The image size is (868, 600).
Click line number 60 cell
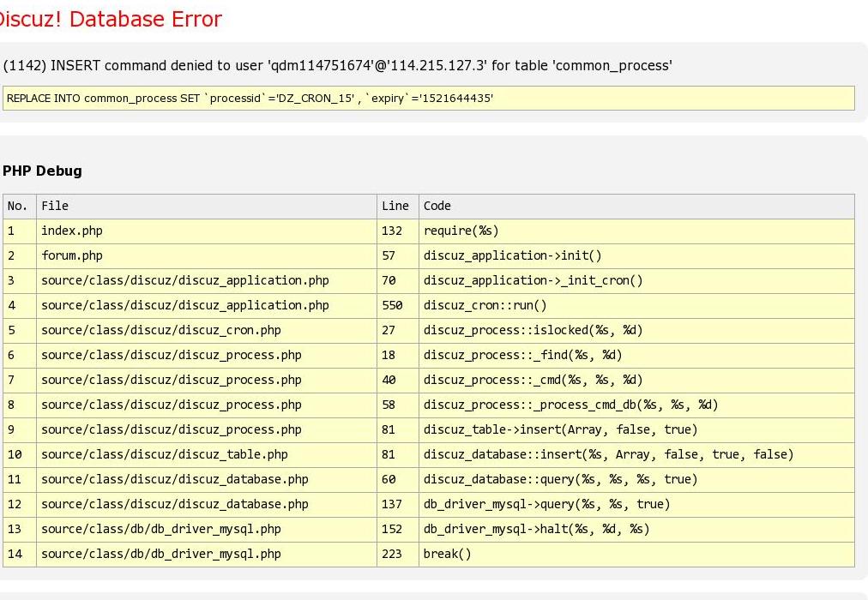397,480
